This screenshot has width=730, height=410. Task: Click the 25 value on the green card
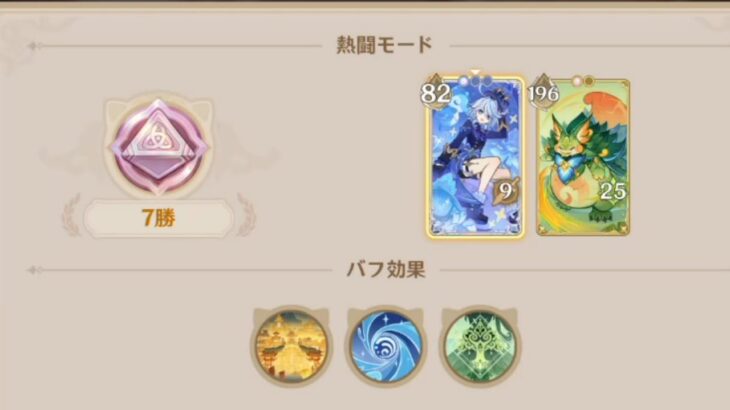point(612,191)
